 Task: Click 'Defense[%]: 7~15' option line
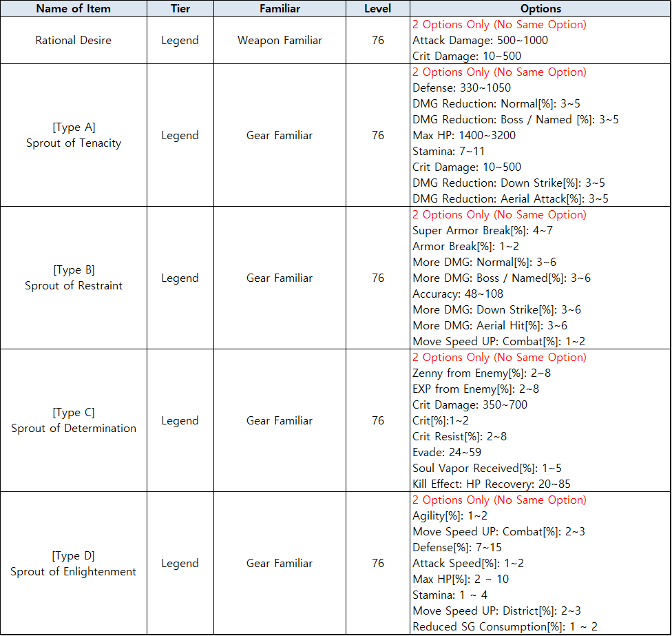tap(457, 548)
